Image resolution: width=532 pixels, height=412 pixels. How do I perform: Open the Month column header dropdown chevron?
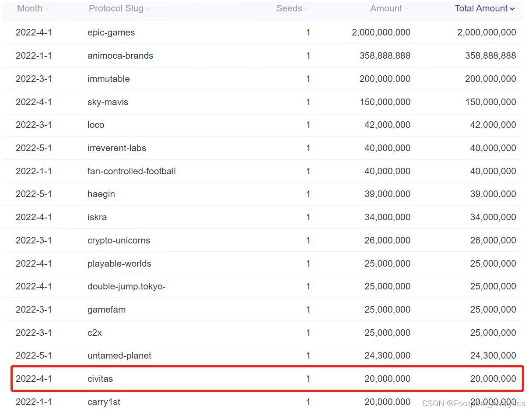[x=47, y=9]
